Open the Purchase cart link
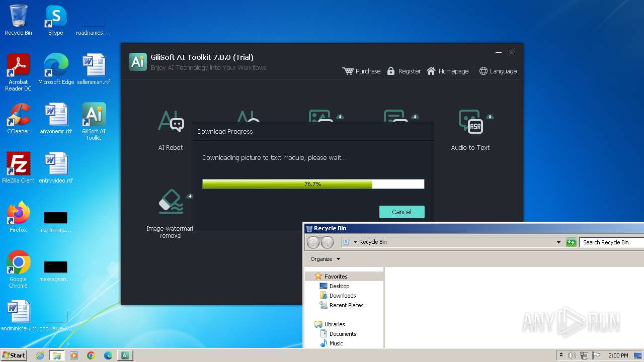Screen dimensions: 644x362 coord(361,71)
